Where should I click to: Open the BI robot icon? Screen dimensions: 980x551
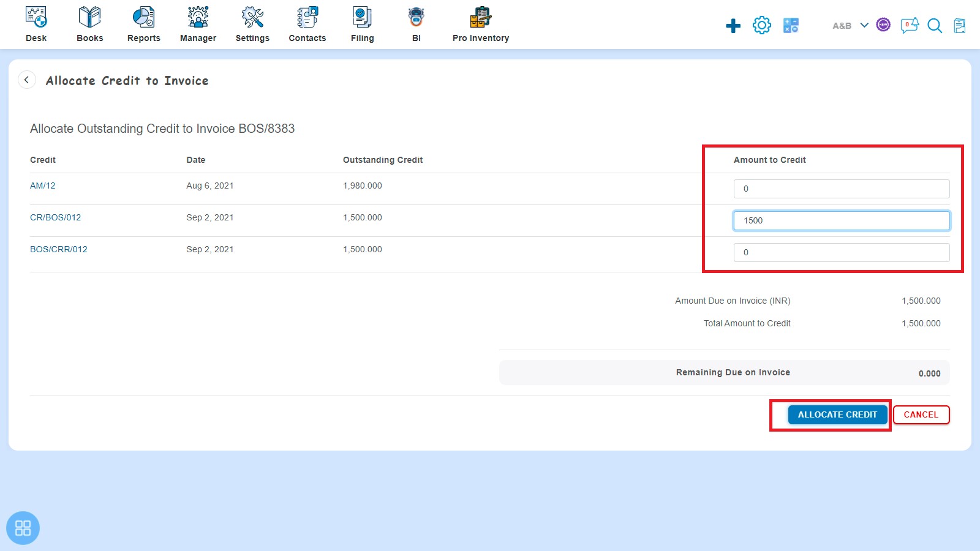click(417, 17)
